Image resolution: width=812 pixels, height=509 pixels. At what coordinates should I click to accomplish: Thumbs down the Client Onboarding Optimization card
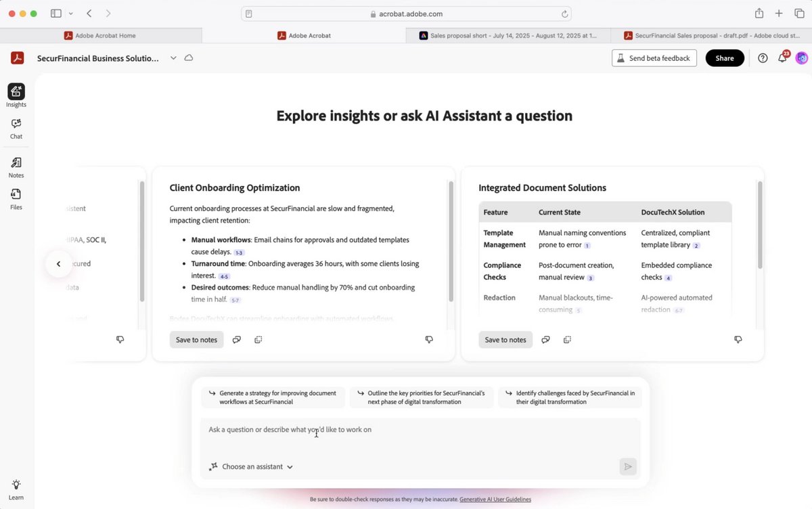pyautogui.click(x=429, y=340)
